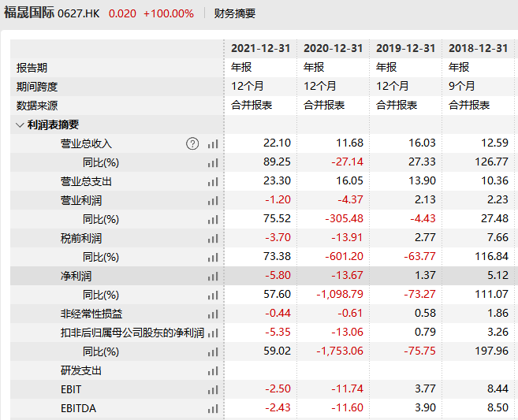
Task: Click the 126.77 growth value for 2018
Action: click(491, 162)
